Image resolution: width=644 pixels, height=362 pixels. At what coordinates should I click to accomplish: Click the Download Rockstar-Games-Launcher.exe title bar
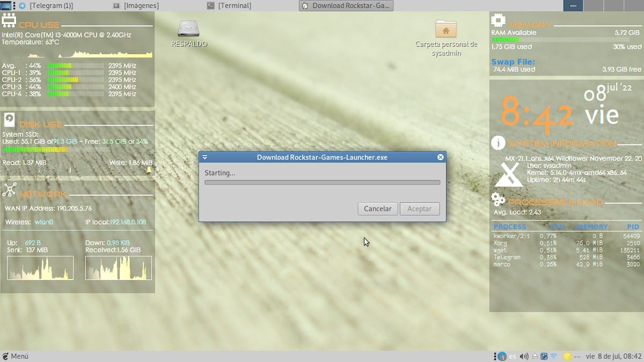point(322,157)
